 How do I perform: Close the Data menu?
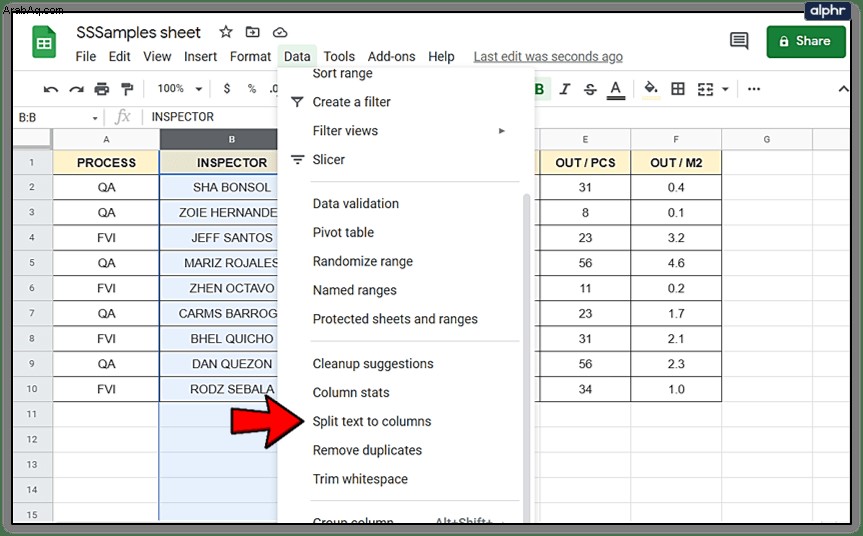[297, 57]
